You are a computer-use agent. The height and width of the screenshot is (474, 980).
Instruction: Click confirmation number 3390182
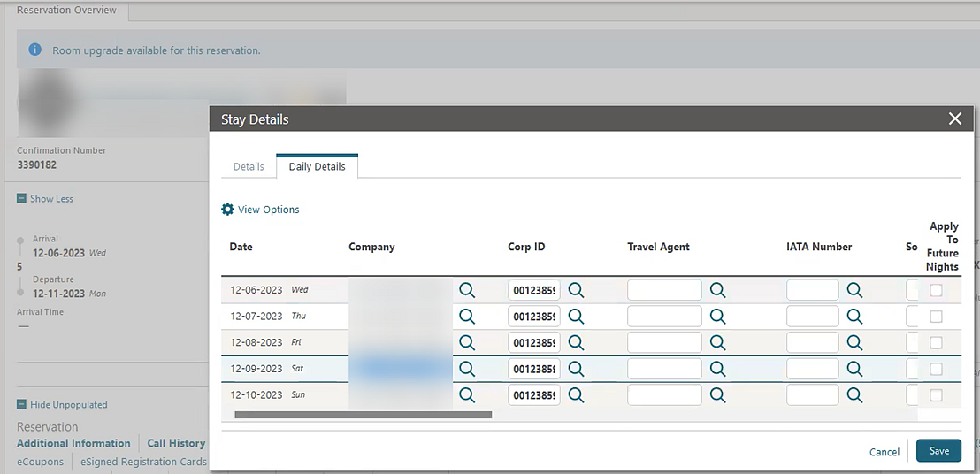[x=37, y=165]
